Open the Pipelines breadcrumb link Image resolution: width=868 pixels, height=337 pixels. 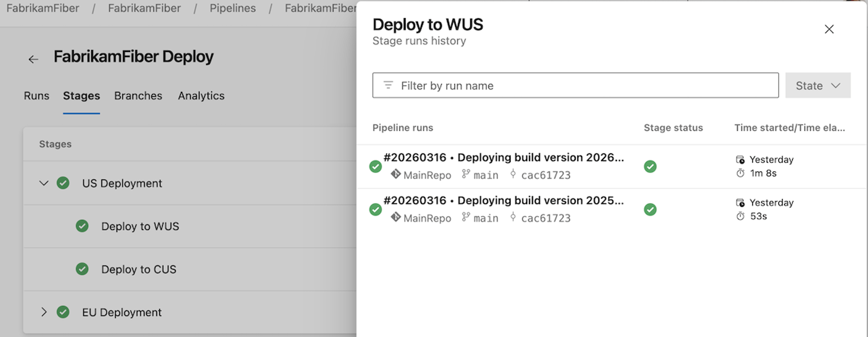tap(233, 8)
